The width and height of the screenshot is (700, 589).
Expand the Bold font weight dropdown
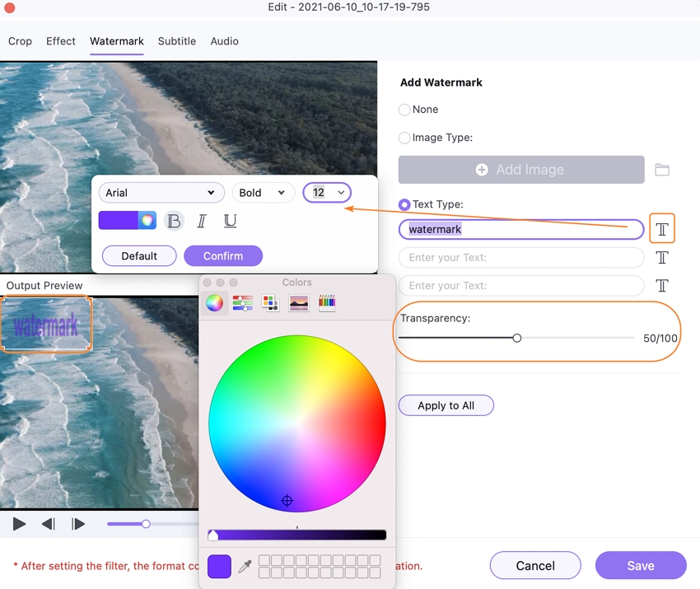pos(264,193)
